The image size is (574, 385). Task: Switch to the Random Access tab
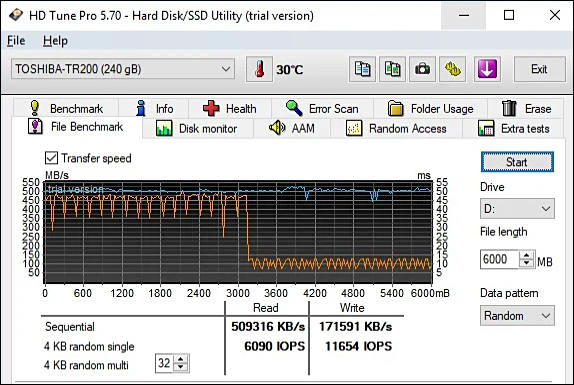[x=396, y=128]
